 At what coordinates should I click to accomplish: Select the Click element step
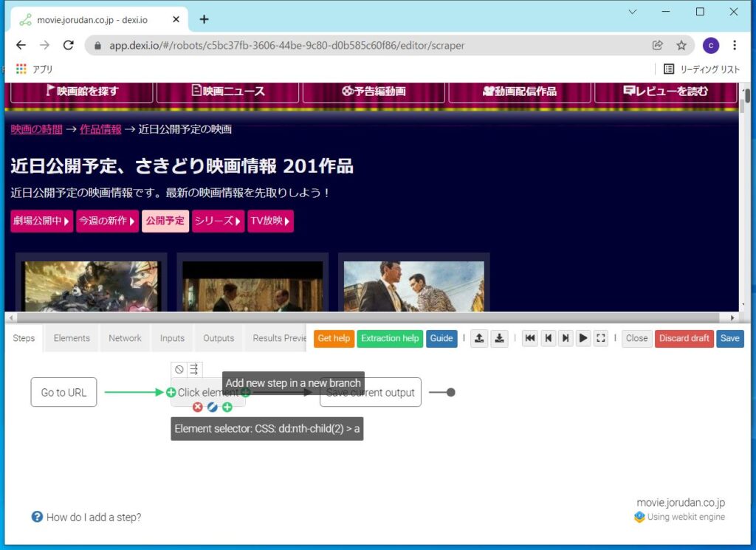[x=207, y=392]
